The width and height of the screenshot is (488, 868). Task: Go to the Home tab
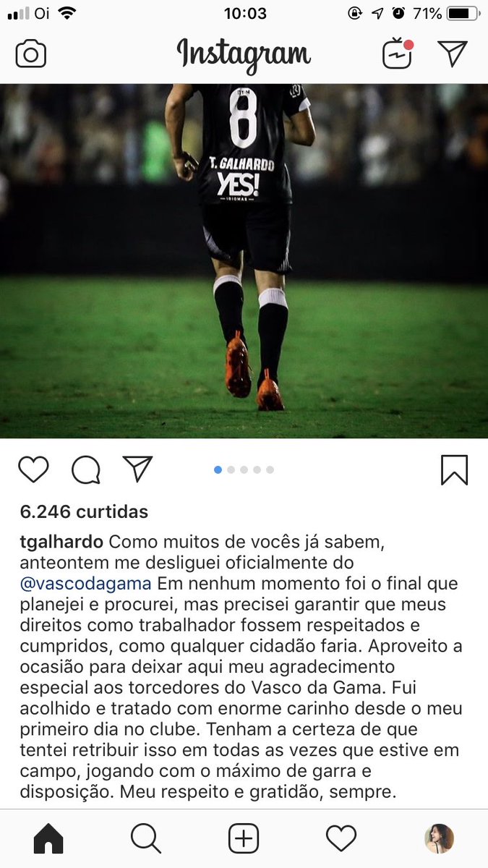[x=48, y=839]
